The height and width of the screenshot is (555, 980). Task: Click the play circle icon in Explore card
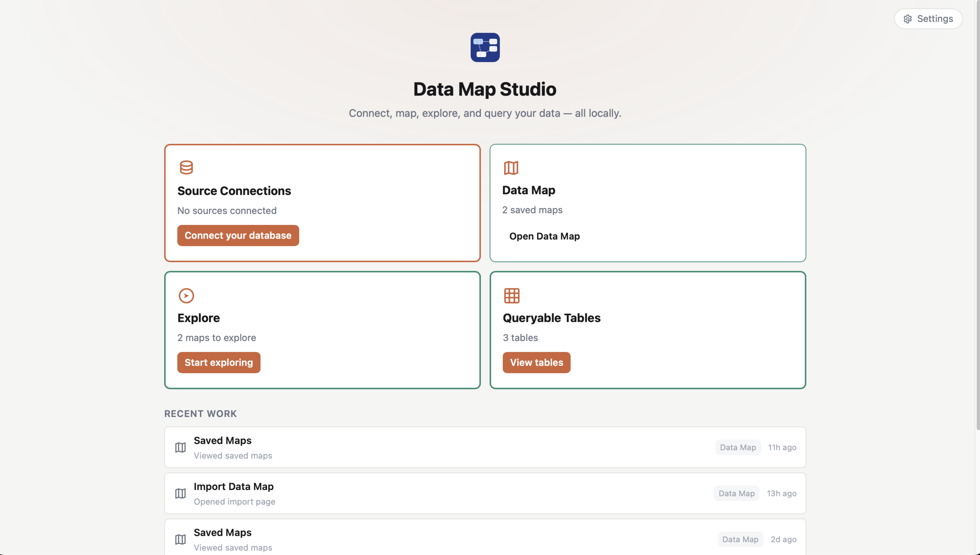(x=186, y=295)
